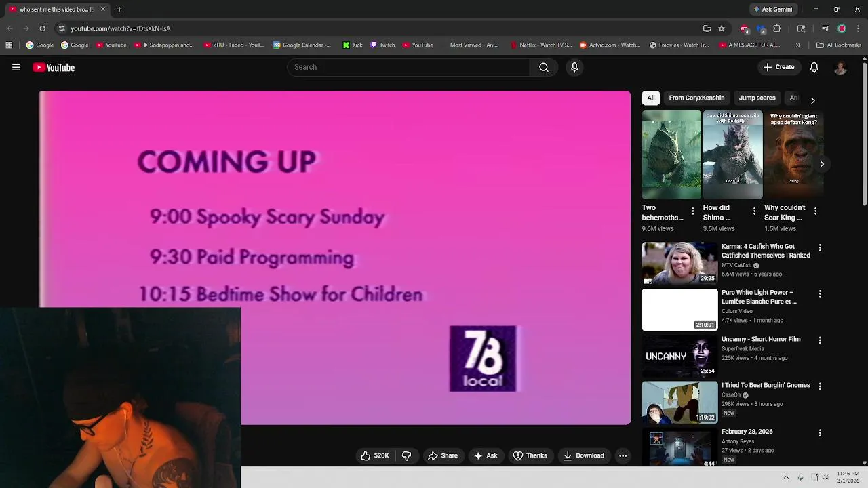
Task: Like the video with 520K thumbs up
Action: (x=374, y=455)
